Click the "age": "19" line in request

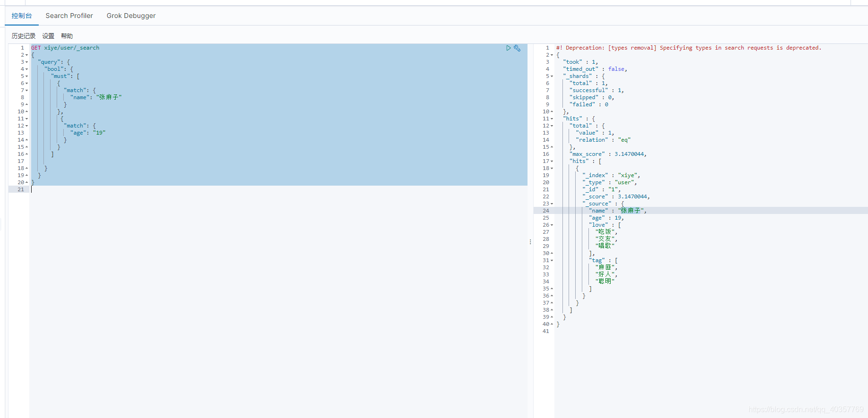(x=88, y=133)
